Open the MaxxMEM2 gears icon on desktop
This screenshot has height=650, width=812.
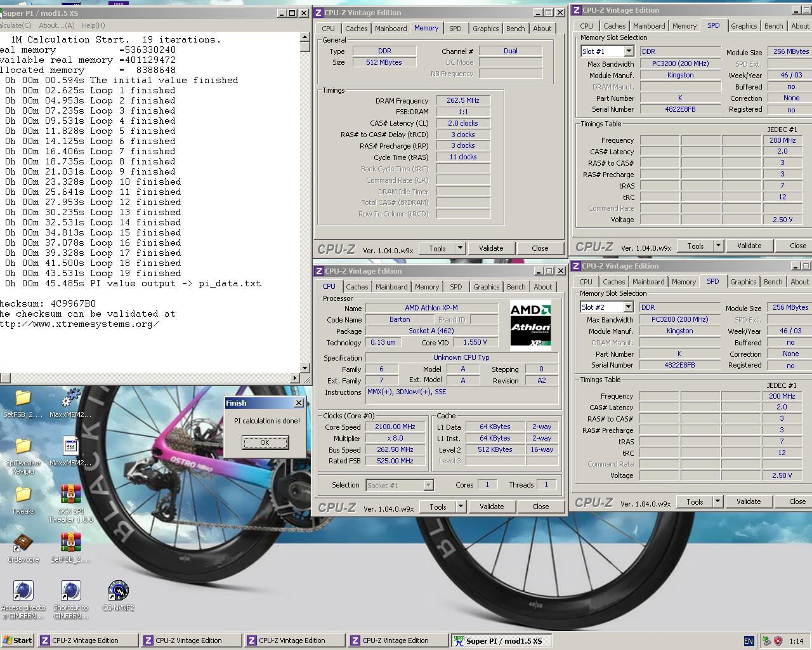[70, 398]
